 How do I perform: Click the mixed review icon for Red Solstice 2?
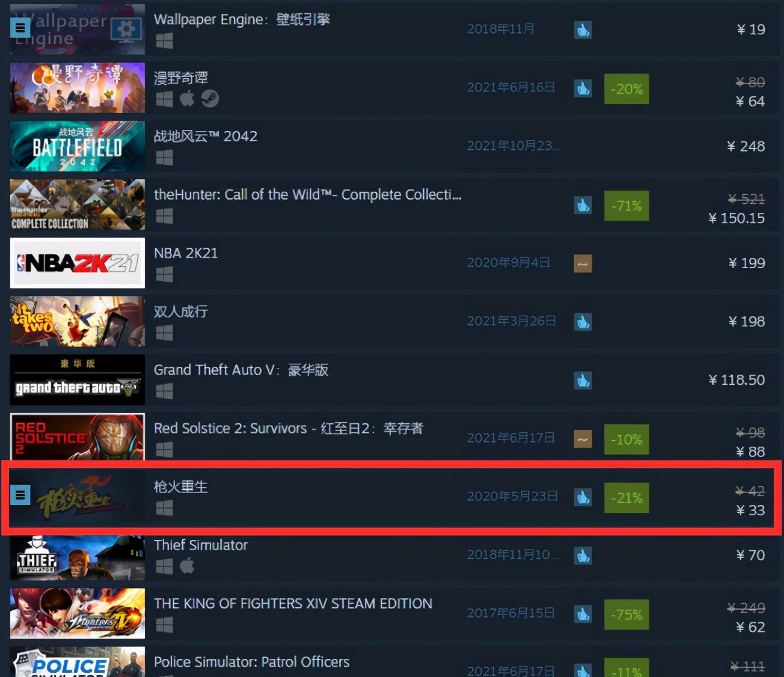tap(583, 439)
